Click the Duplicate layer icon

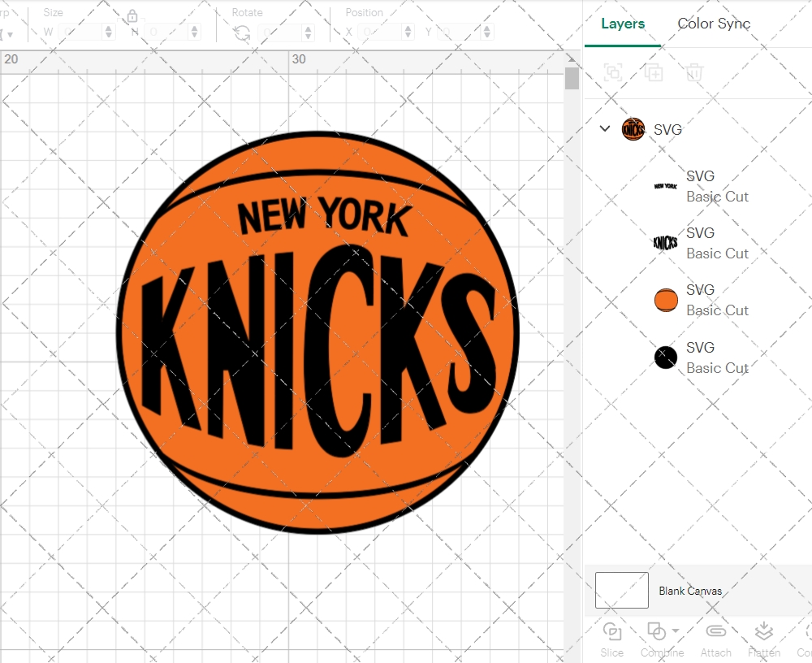pos(654,72)
